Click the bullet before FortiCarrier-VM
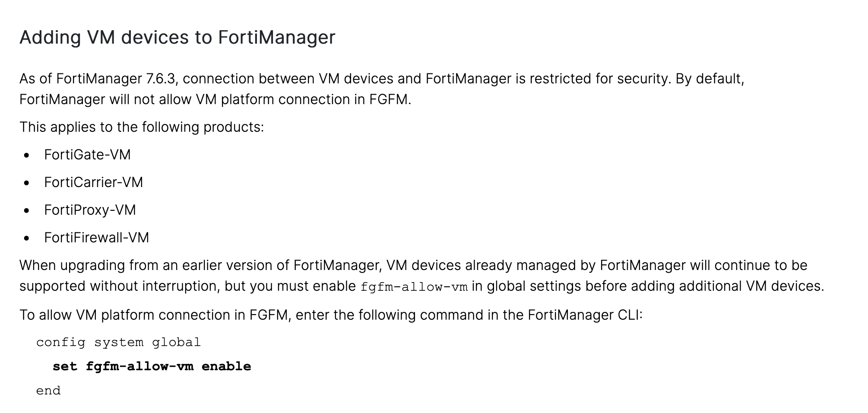The image size is (868, 413). pyautogui.click(x=27, y=183)
